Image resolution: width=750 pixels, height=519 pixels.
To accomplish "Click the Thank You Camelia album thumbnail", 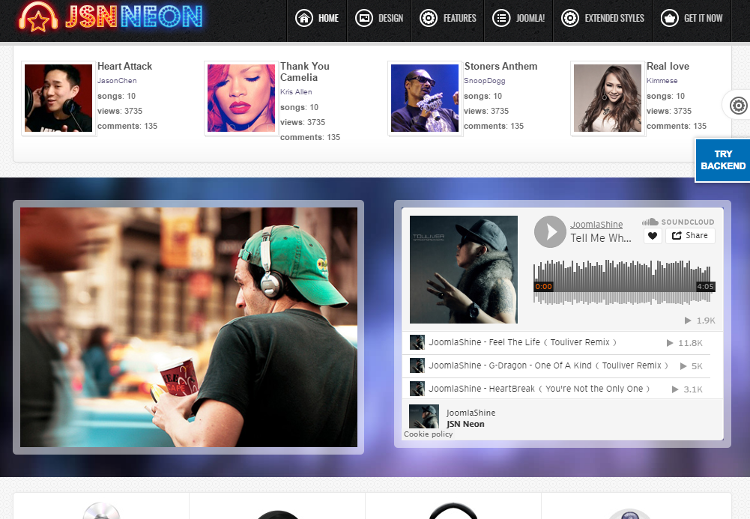I will 240,98.
